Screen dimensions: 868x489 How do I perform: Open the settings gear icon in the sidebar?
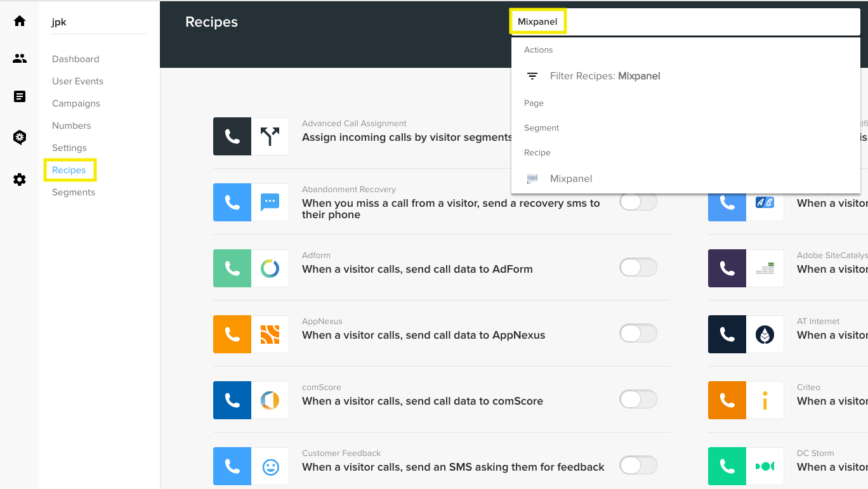20,179
